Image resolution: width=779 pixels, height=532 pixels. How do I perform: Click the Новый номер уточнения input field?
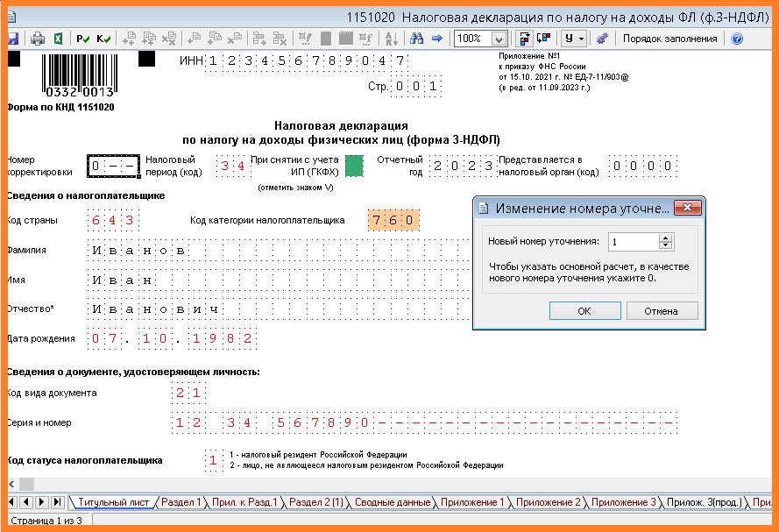pos(634,242)
